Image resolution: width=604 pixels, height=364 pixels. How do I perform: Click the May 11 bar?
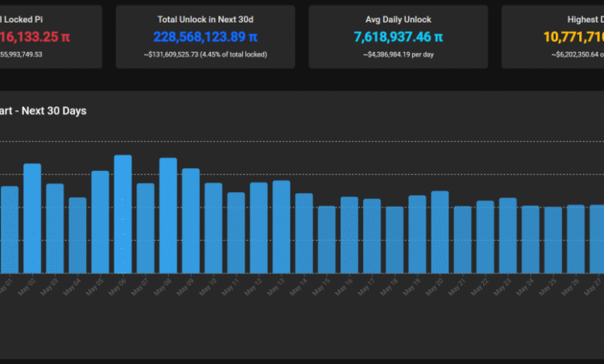(236, 233)
